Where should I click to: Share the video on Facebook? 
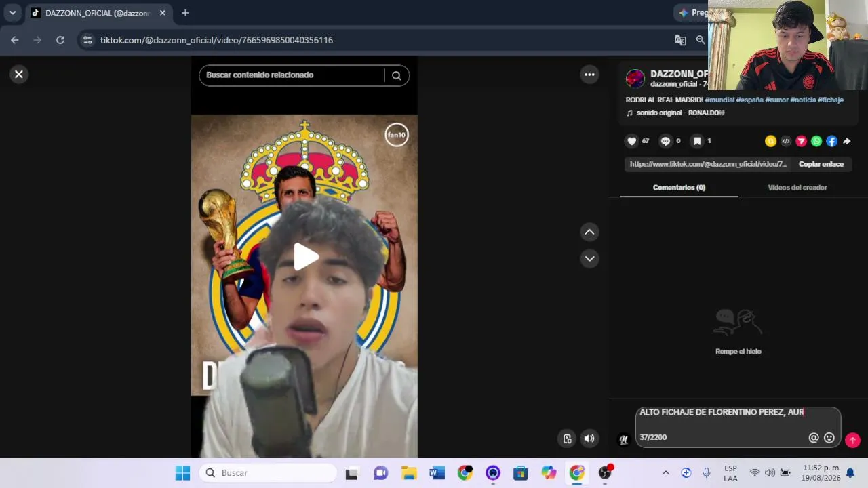tap(831, 141)
